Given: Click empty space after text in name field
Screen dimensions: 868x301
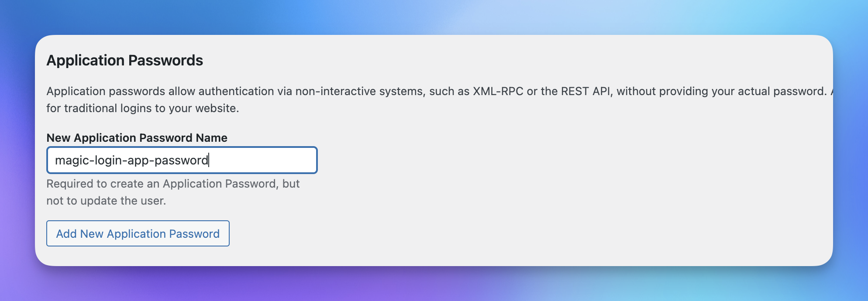Looking at the screenshot, I should click(x=262, y=160).
